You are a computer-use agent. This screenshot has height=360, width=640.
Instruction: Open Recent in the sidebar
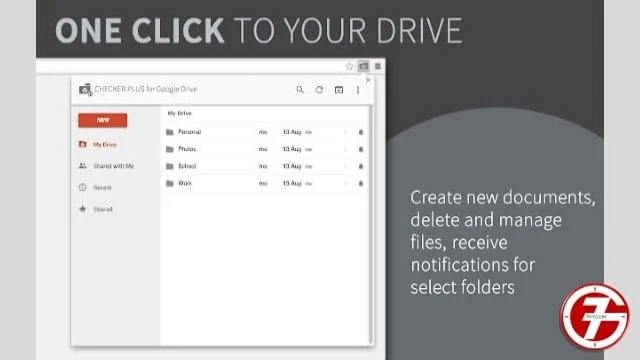coord(102,188)
